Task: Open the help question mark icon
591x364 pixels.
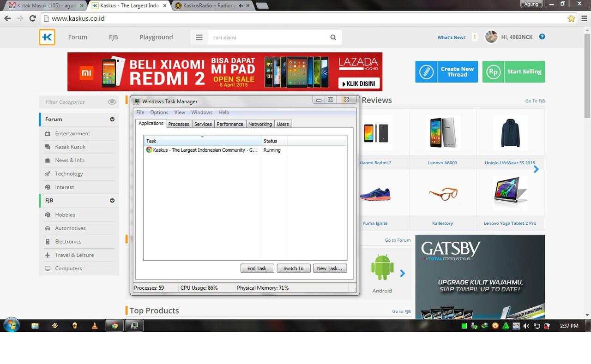Action: [x=542, y=37]
